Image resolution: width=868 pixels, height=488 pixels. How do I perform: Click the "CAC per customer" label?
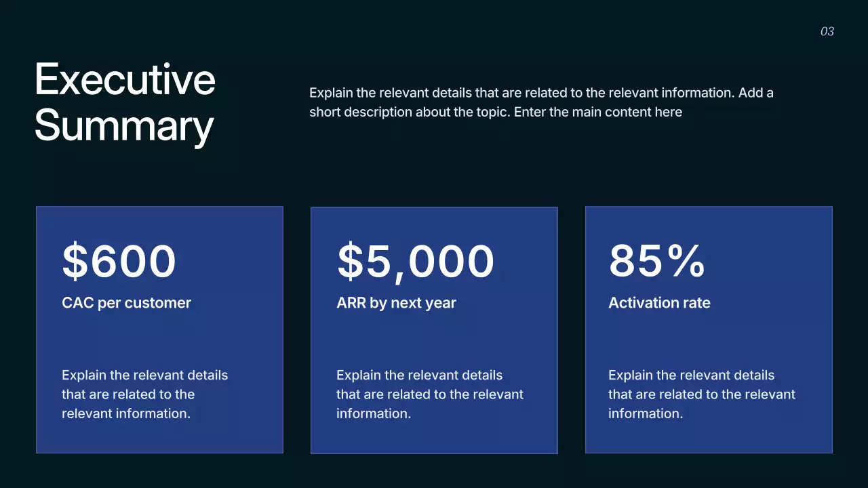126,303
